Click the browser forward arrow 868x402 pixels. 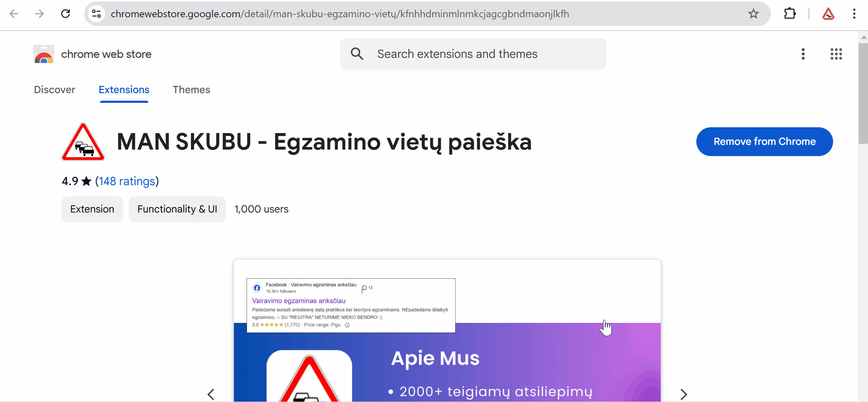coord(39,14)
